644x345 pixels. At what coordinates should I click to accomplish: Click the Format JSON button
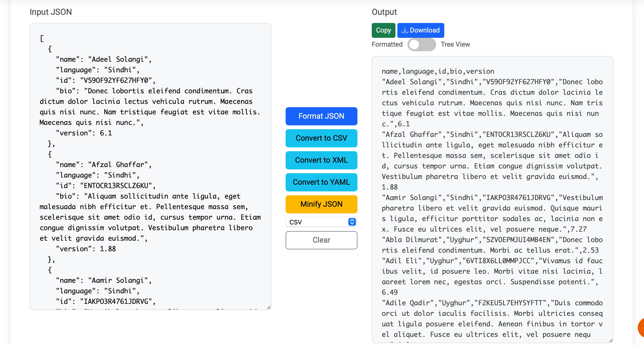(x=321, y=116)
